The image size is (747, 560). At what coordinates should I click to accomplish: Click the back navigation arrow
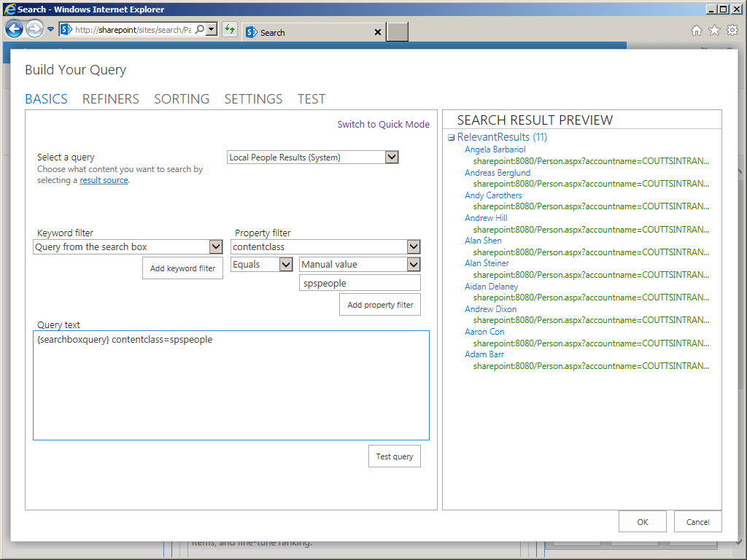point(15,28)
